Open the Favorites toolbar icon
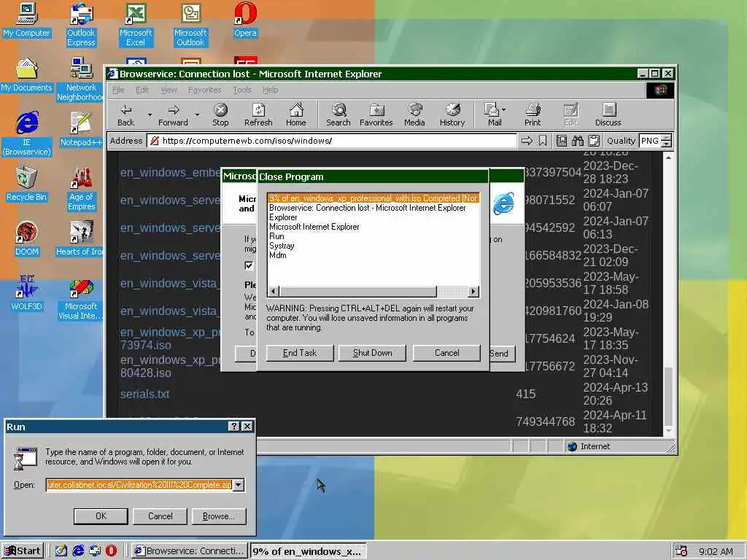Viewport: 747px width, 560px height. 376,114
